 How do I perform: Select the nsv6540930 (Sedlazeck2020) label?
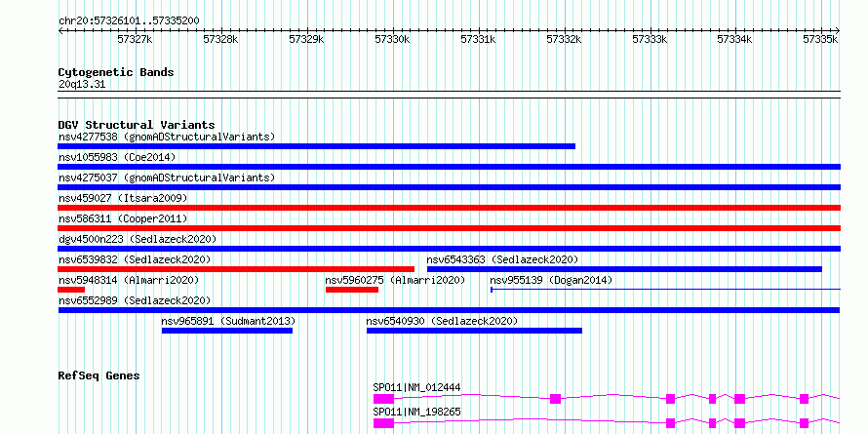(x=443, y=321)
